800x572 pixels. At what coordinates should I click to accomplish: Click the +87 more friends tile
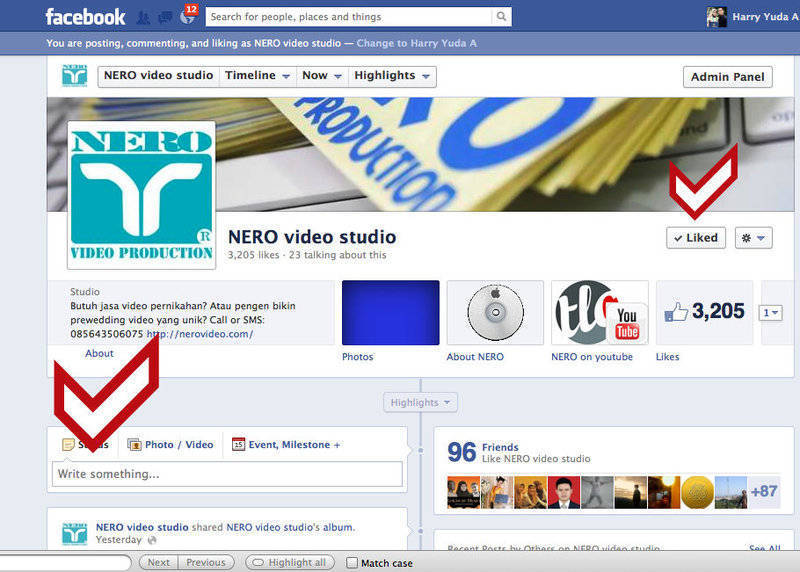point(764,492)
